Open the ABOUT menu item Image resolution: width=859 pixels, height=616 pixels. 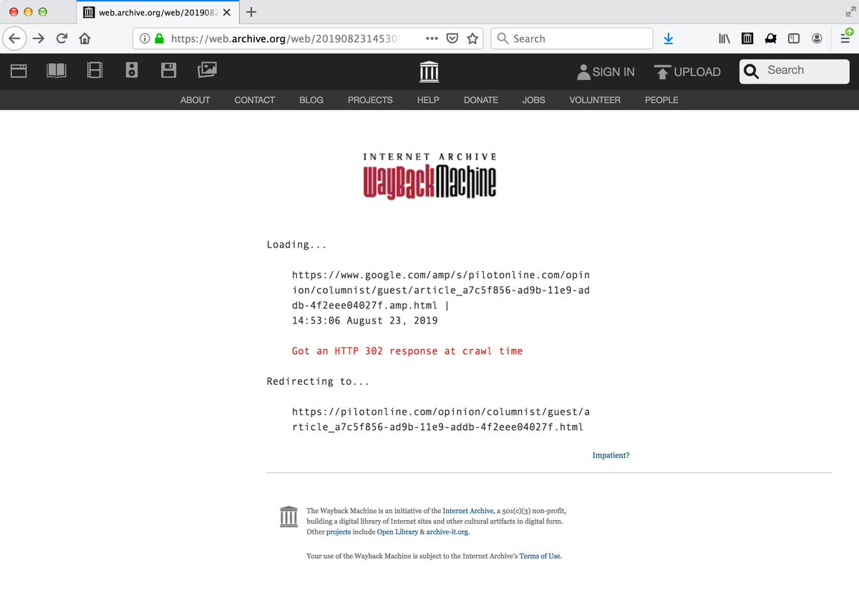point(195,100)
